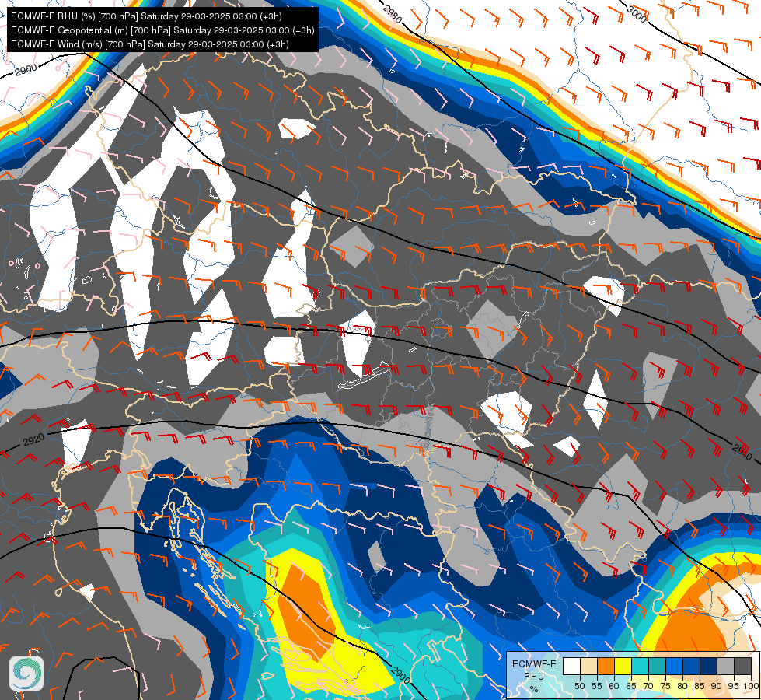Viewport: 761px width, 700px height.
Task: Click the legend value 75
Action: (665, 686)
